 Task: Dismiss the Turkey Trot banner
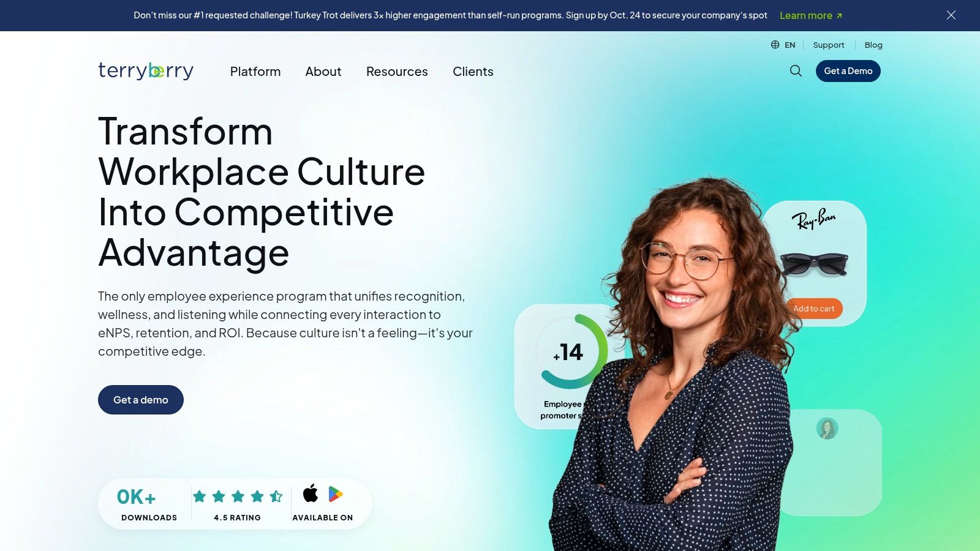tap(951, 15)
